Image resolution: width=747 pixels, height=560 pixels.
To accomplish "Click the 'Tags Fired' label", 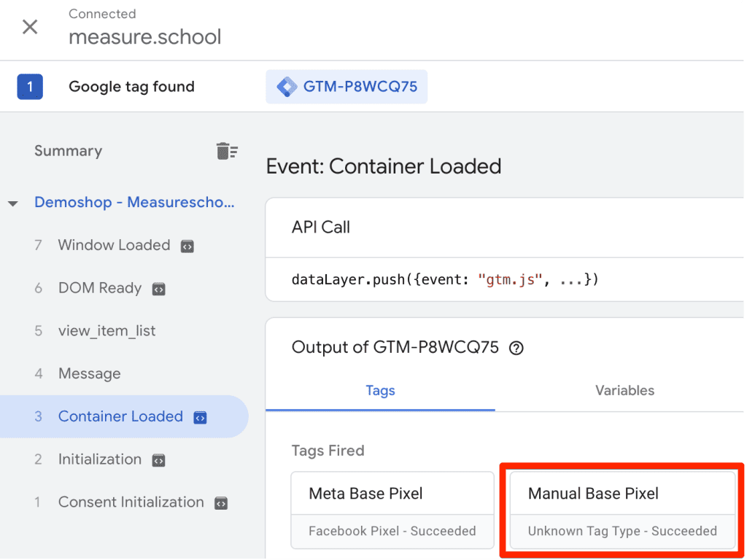I will (328, 451).
